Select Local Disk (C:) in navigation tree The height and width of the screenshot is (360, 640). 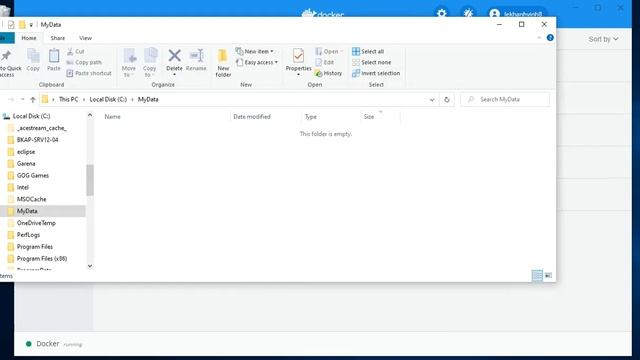31,116
